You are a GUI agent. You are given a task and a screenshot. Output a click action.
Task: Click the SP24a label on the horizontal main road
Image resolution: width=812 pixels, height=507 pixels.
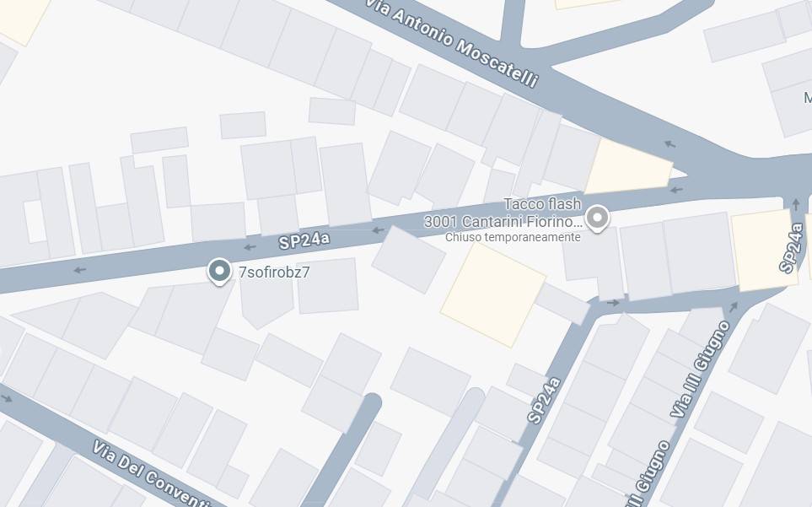point(304,240)
